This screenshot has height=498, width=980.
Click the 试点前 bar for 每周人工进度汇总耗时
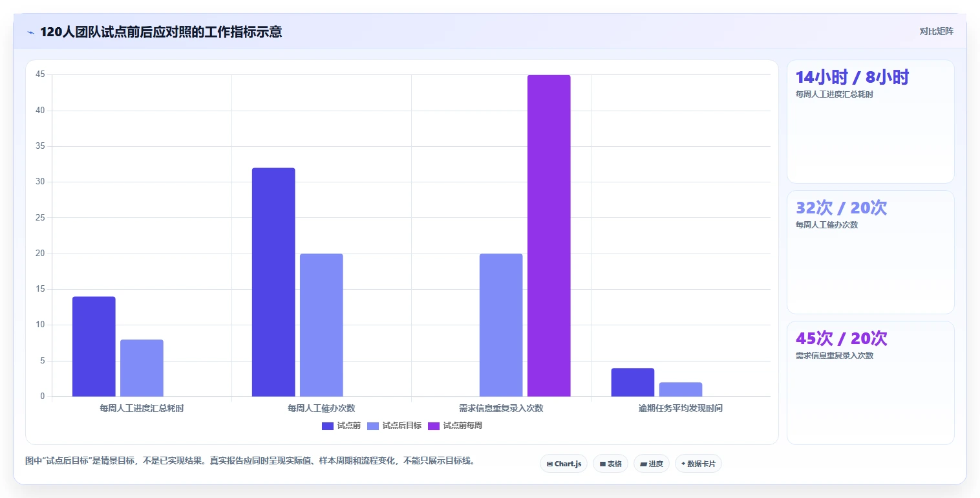(94, 347)
